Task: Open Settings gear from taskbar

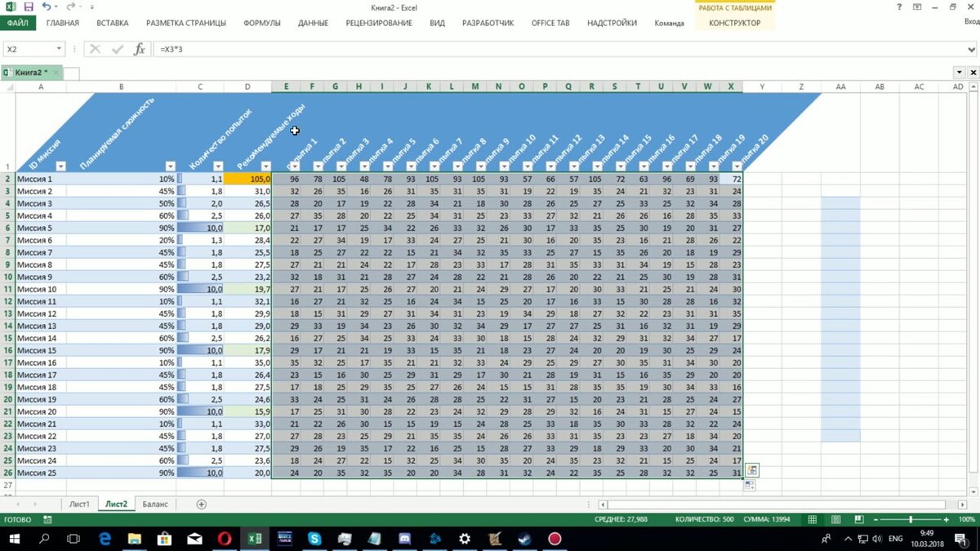Action: (x=465, y=539)
